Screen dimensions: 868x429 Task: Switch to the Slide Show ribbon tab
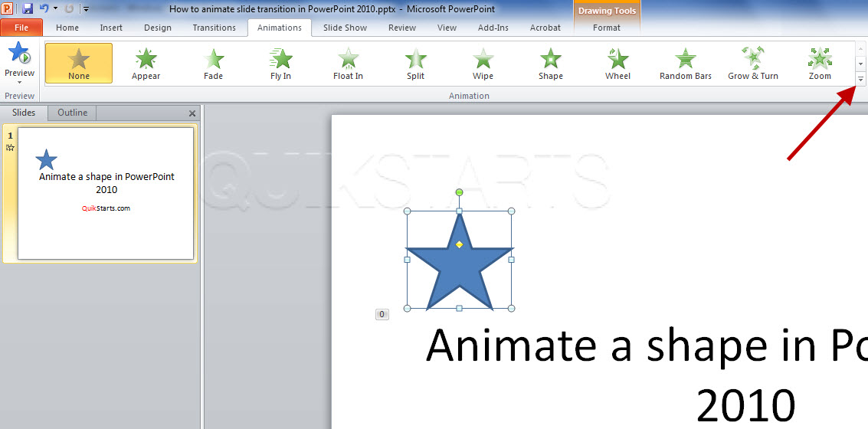click(345, 28)
